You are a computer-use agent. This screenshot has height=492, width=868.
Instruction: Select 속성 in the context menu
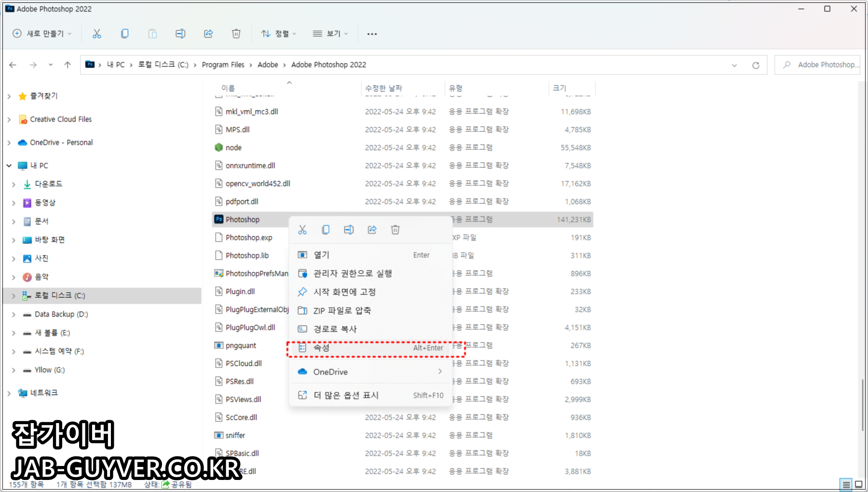370,347
